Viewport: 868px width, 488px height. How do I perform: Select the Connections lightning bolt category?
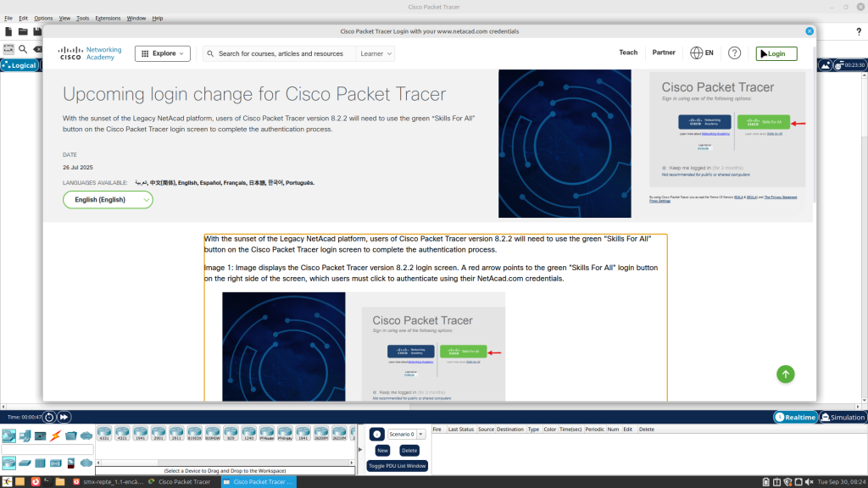pyautogui.click(x=55, y=436)
